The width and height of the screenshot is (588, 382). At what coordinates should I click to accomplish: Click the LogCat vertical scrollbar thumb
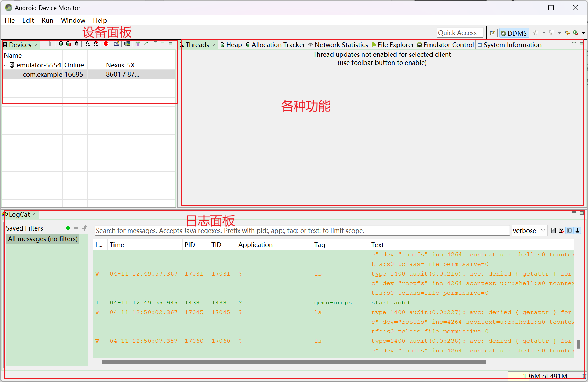pyautogui.click(x=578, y=344)
